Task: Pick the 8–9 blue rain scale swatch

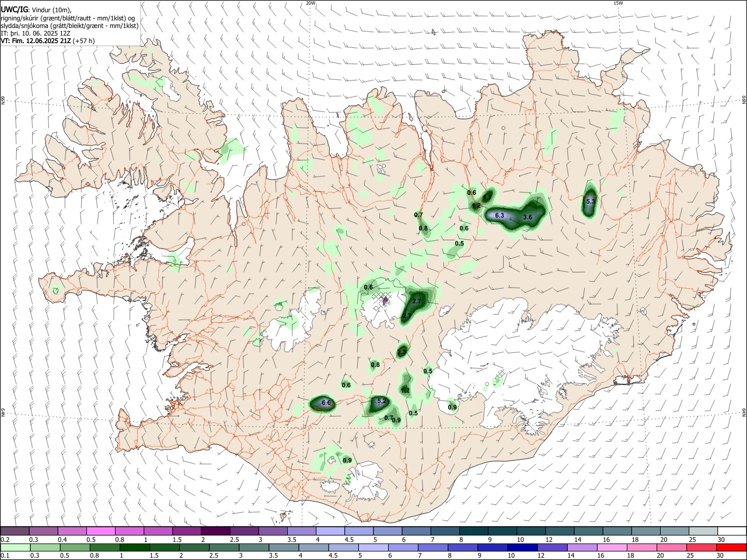Action: [x=463, y=547]
